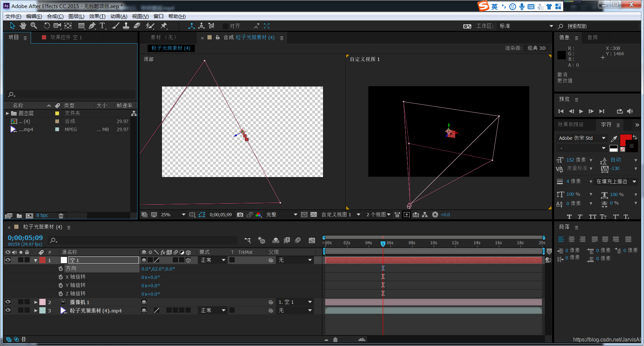This screenshot has height=346, width=644.
Task: Open the 自定义视图 1 view dropdown
Action: pyautogui.click(x=340, y=215)
